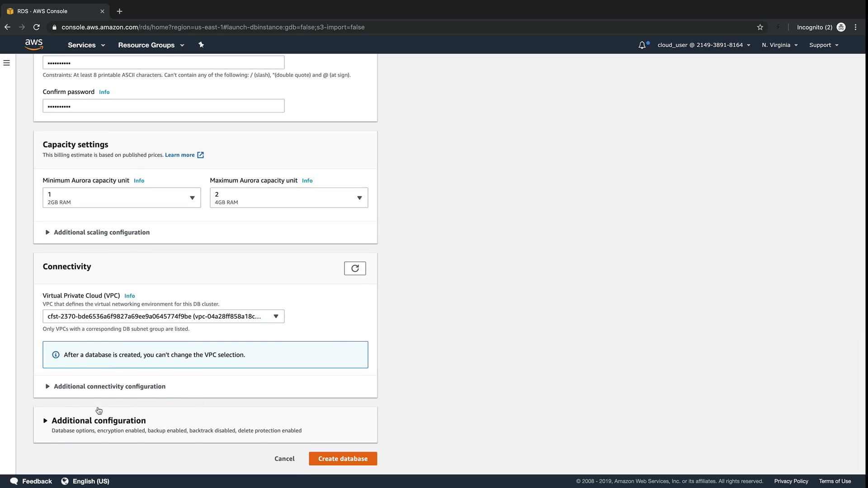Open Maximum Aurora capacity unit dropdown

coord(289,198)
